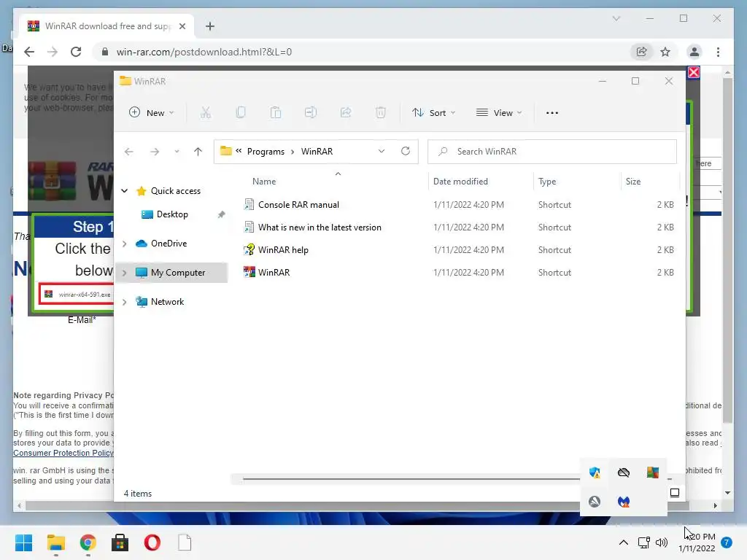Expand Network tree node

tap(124, 301)
